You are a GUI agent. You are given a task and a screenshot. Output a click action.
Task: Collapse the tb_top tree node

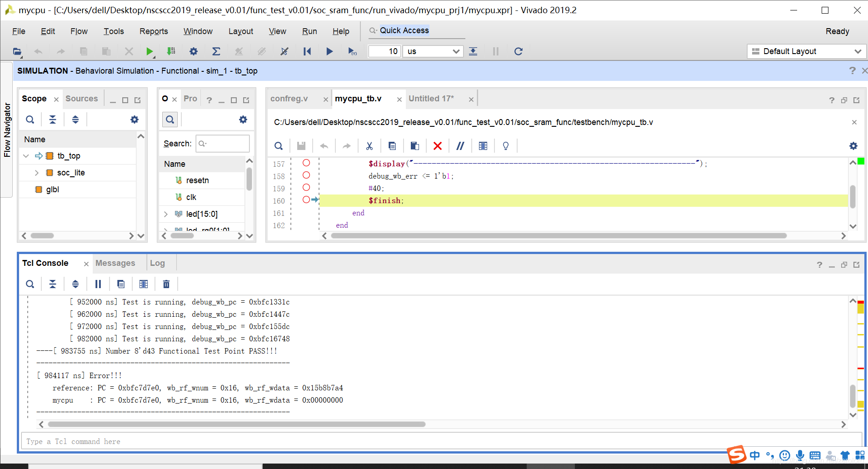pos(26,156)
